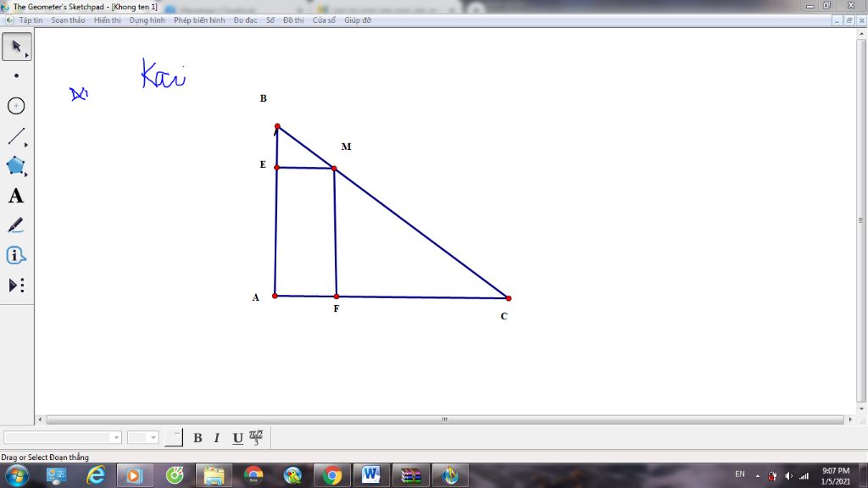
Task: Open the Dựng hình menu
Action: pos(147,20)
